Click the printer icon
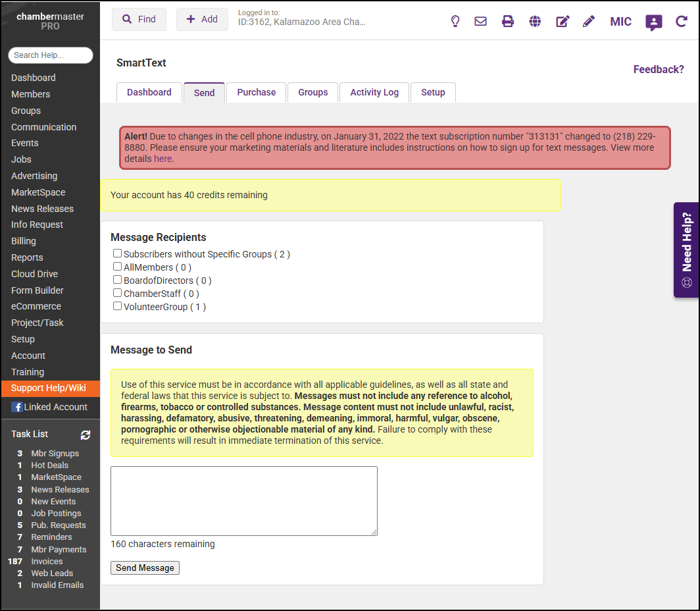This screenshot has height=611, width=700. pyautogui.click(x=508, y=21)
